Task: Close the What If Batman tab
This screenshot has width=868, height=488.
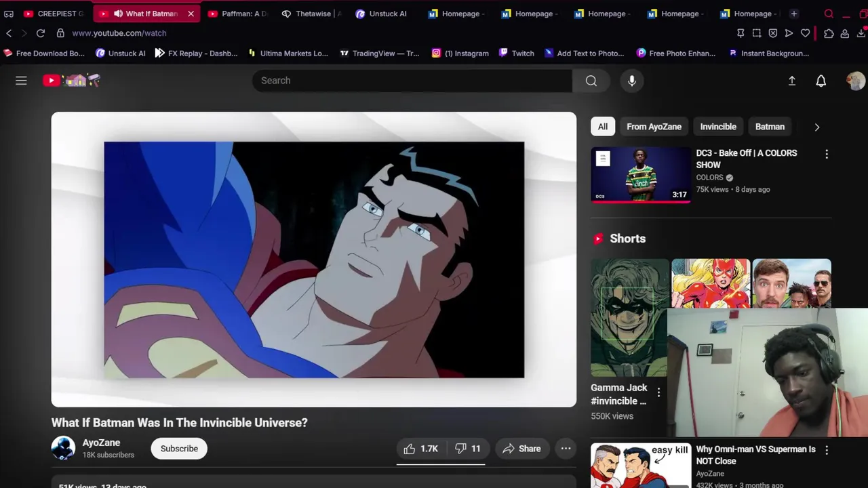Action: click(x=191, y=14)
